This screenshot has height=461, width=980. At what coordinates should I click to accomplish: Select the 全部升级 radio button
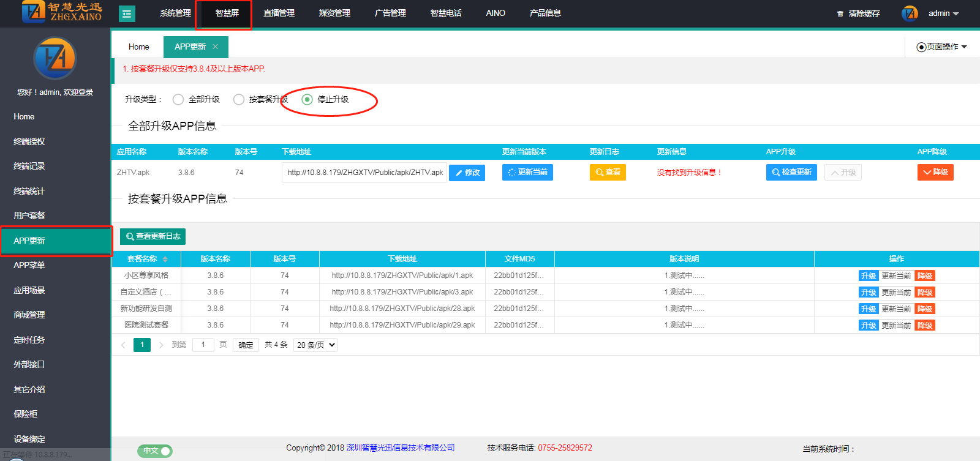pyautogui.click(x=178, y=99)
